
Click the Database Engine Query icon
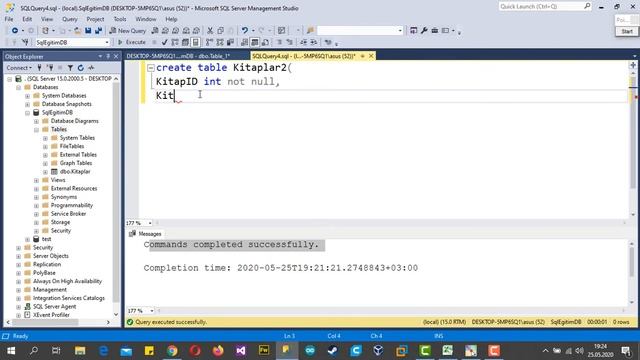155,31
